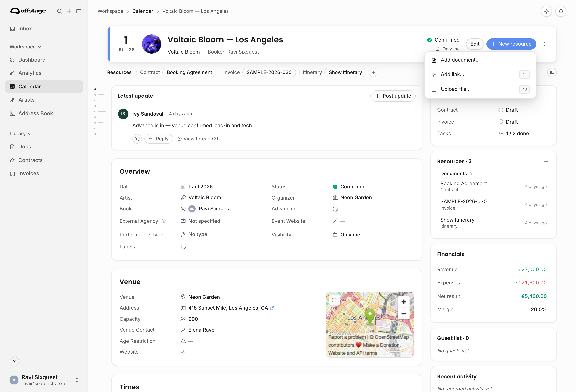Viewport: 576px width, 392px height.
Task: Open Inbox in the sidebar
Action: click(x=44, y=28)
